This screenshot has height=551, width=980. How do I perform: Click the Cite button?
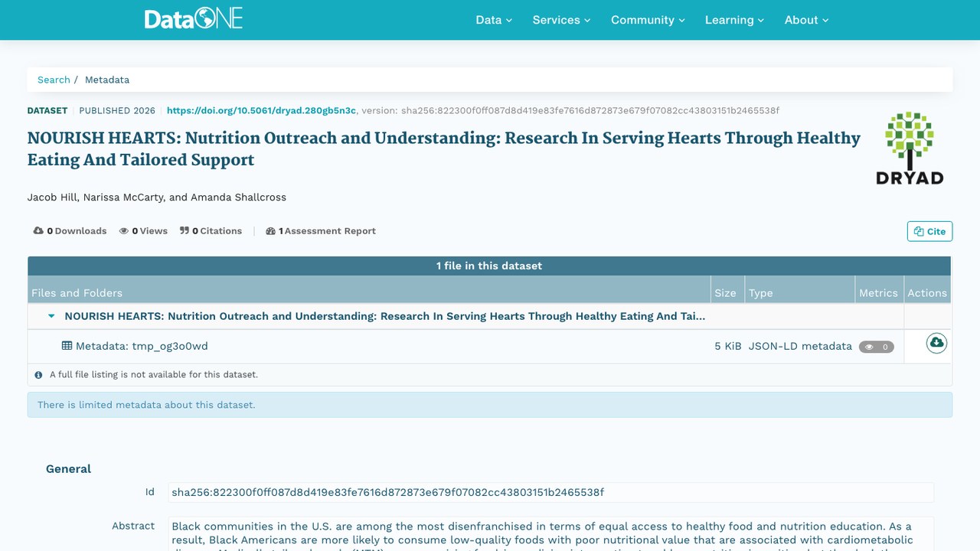[x=929, y=231]
